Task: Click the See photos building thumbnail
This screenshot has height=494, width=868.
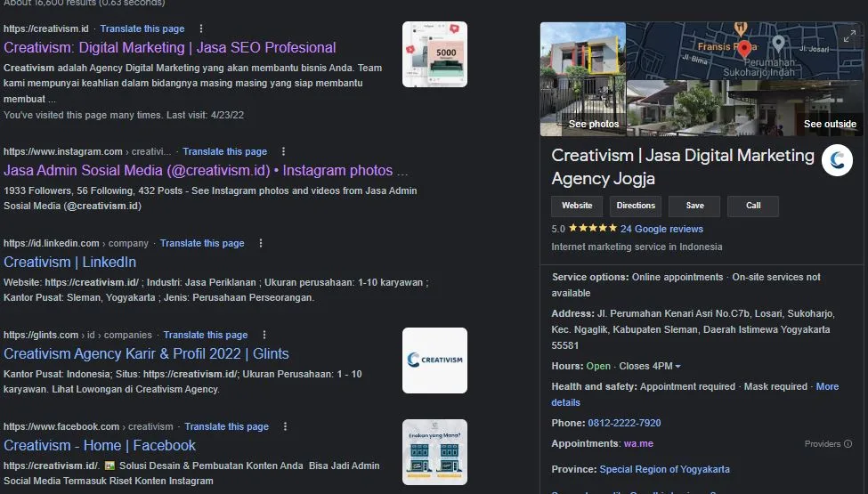Action: click(x=583, y=79)
